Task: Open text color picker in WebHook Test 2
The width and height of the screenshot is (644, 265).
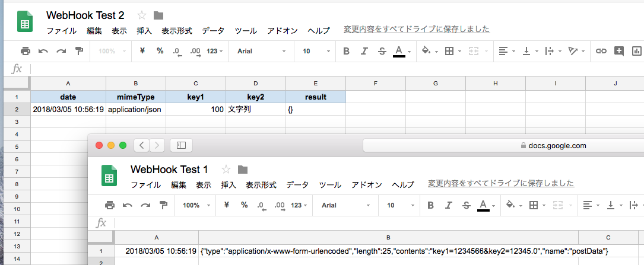Action: point(399,51)
